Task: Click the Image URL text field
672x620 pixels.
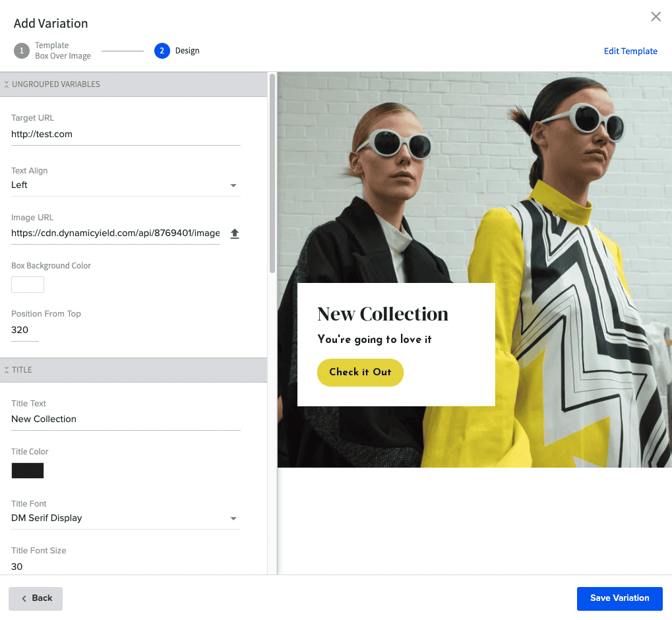Action: [115, 233]
